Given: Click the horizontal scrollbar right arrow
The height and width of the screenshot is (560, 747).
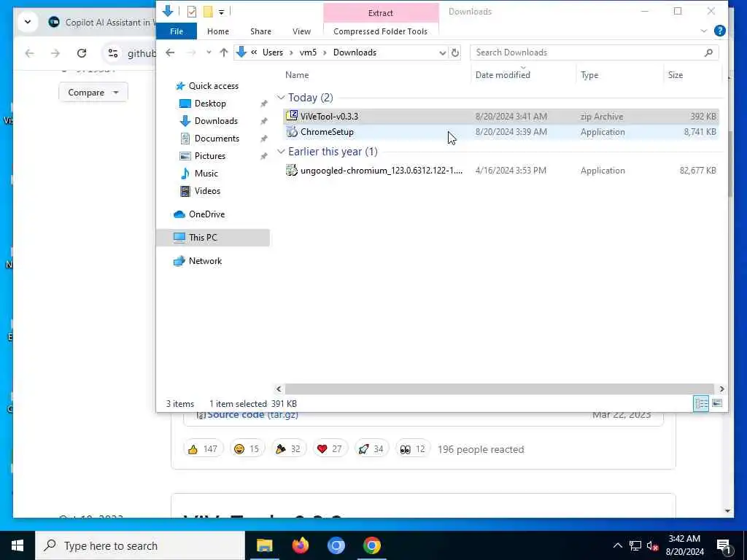Looking at the screenshot, I should coord(721,389).
